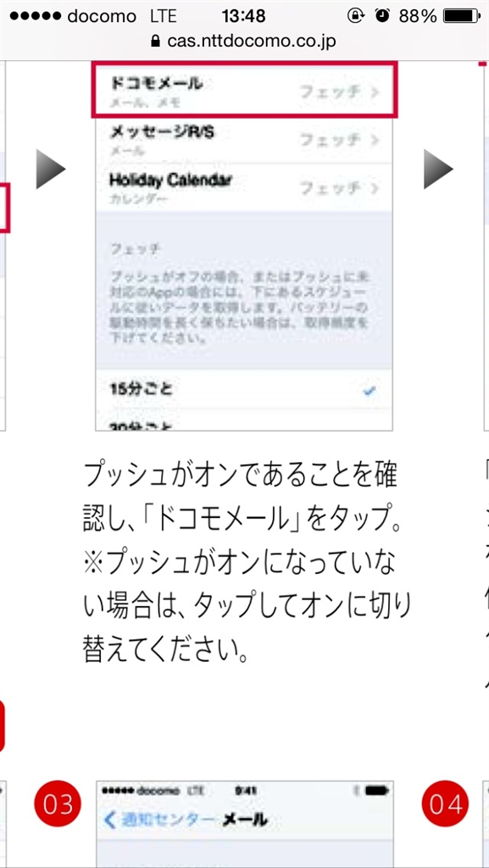The height and width of the screenshot is (868, 489).
Task: Tap the blue checkmark next to 15分ごと
Action: point(370,391)
